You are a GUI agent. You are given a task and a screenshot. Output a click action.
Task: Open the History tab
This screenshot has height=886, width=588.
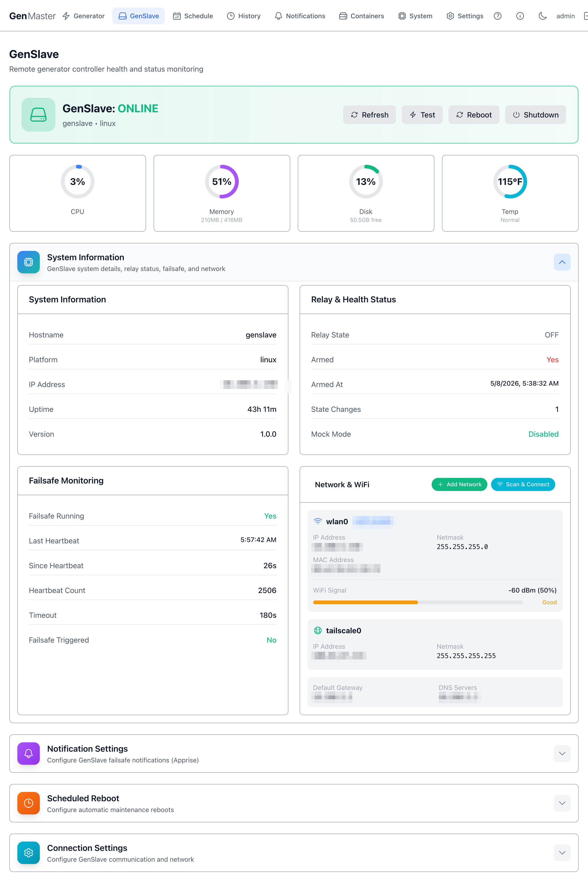point(244,16)
